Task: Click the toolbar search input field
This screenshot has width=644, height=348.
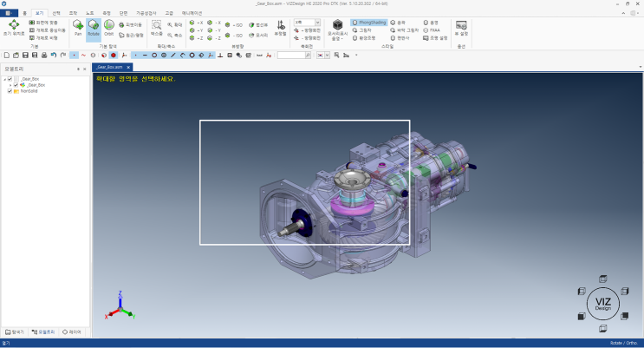Action: tap(291, 56)
